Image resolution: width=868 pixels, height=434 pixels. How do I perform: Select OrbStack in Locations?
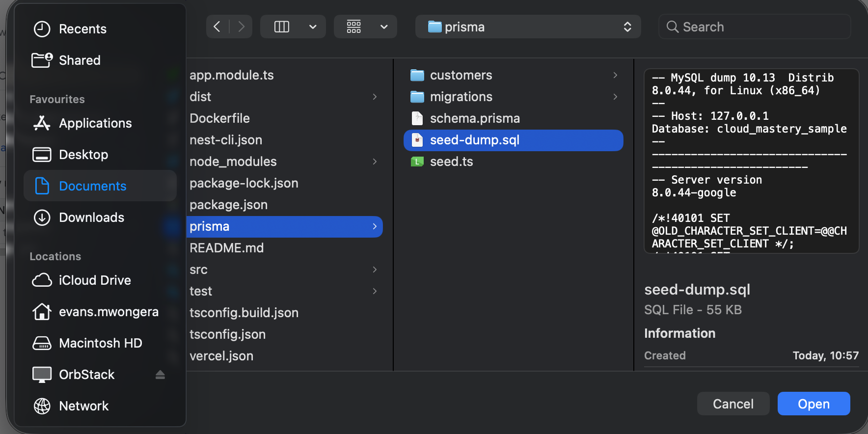pyautogui.click(x=86, y=375)
